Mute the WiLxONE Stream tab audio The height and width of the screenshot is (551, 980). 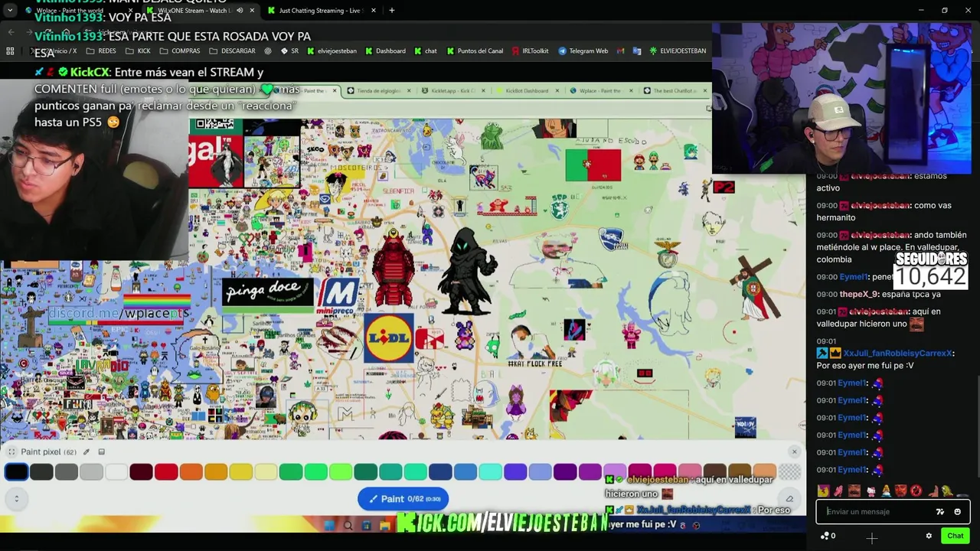[240, 11]
